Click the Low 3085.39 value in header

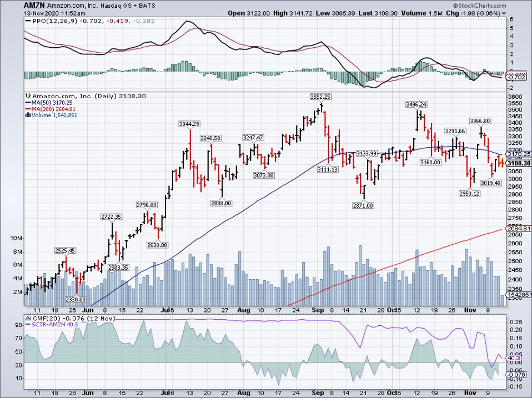tap(335, 13)
